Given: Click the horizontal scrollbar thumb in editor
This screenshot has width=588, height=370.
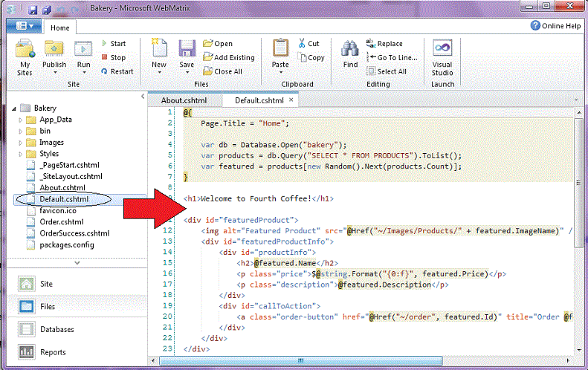Looking at the screenshot, I should [x=301, y=360].
